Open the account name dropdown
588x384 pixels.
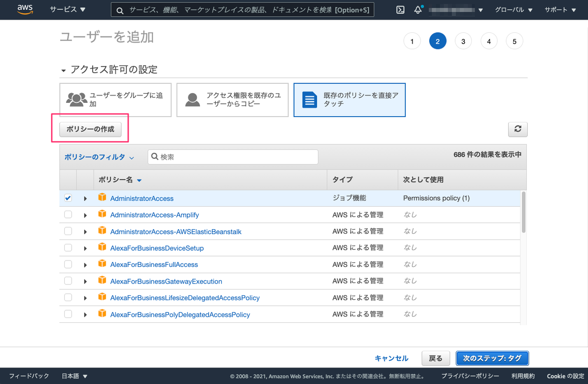456,10
